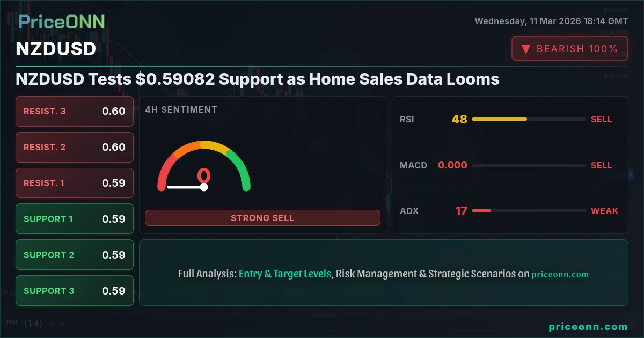Click the NZDUSD symbol name

(56, 49)
